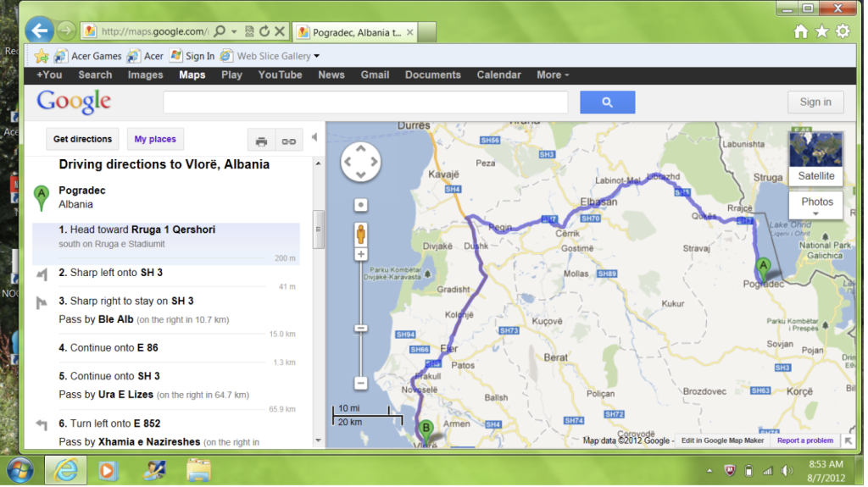This screenshot has width=868, height=487.
Task: Expand the More dropdown in Google bar
Action: 553,75
